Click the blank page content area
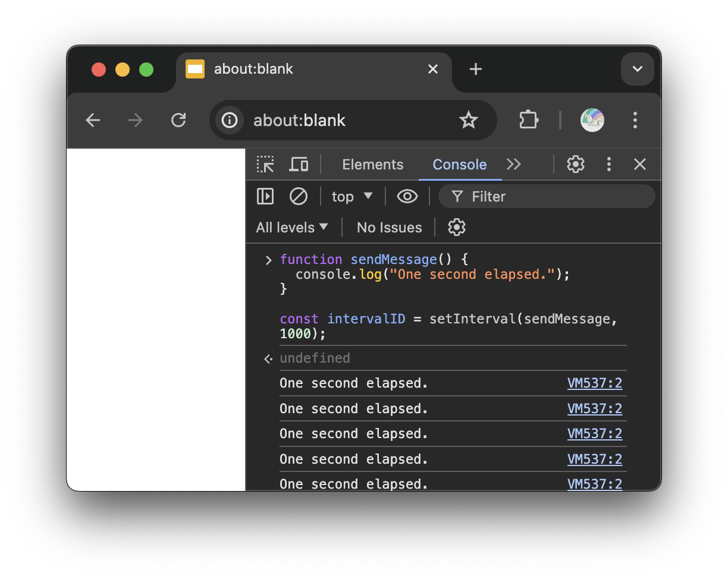The width and height of the screenshot is (728, 579). point(156,319)
